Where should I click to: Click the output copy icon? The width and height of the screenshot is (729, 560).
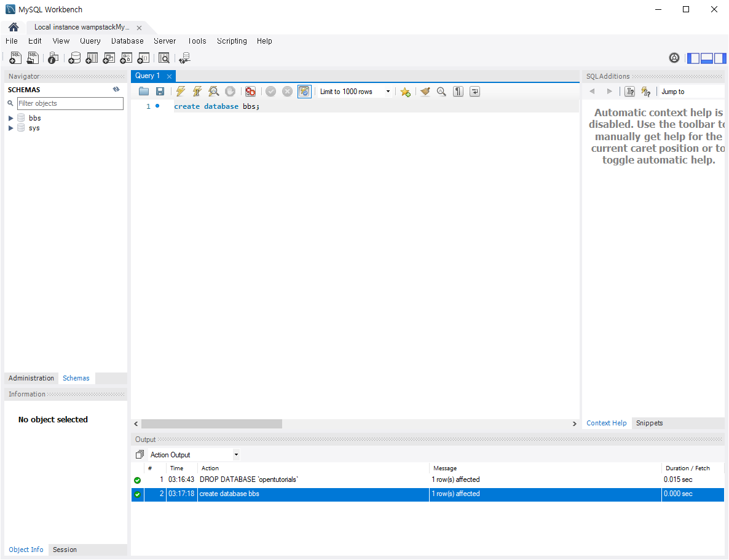point(140,454)
